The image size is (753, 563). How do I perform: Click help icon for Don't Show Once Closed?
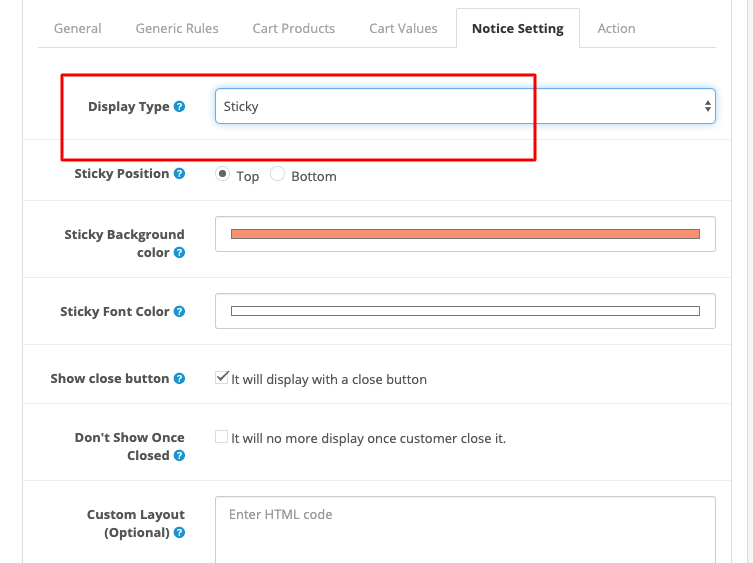[179, 455]
